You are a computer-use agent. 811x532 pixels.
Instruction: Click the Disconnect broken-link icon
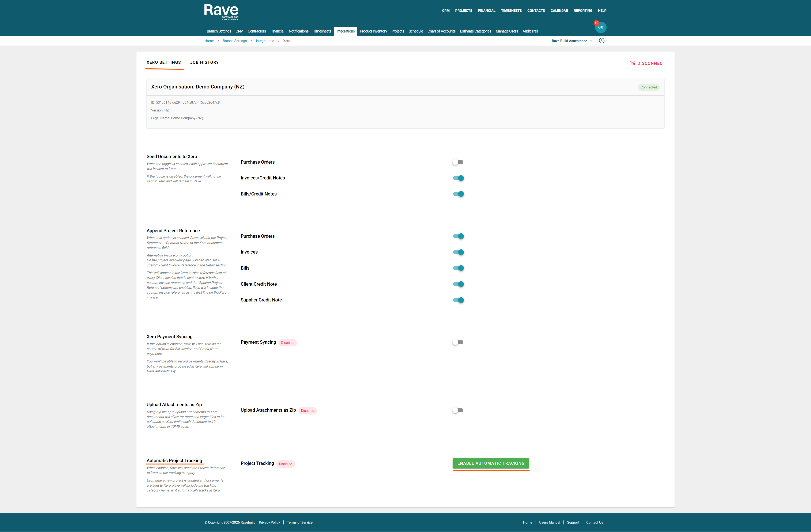point(633,63)
